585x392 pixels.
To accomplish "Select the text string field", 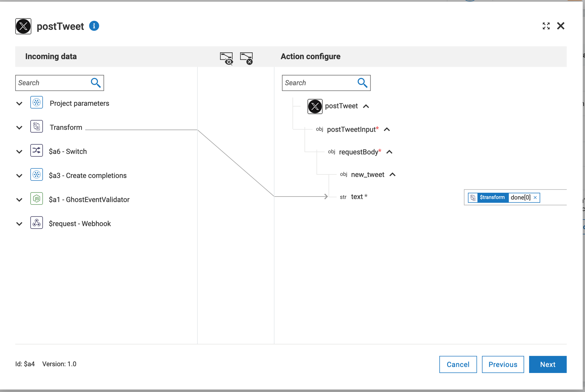I will pos(357,197).
